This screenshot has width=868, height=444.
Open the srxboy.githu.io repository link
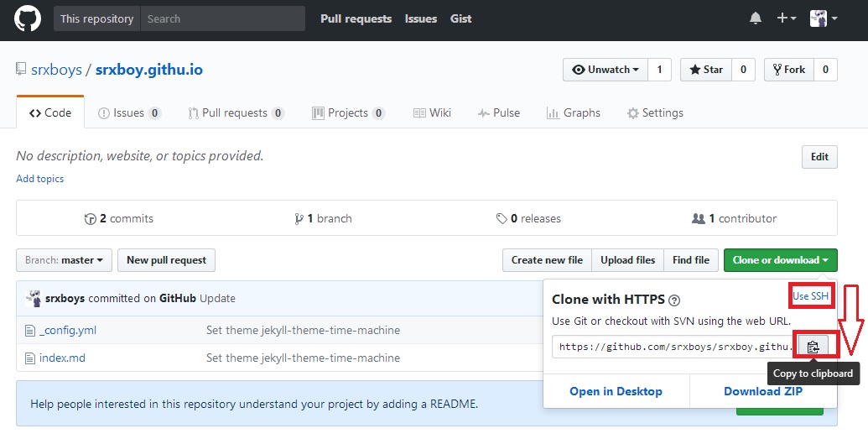tap(149, 70)
